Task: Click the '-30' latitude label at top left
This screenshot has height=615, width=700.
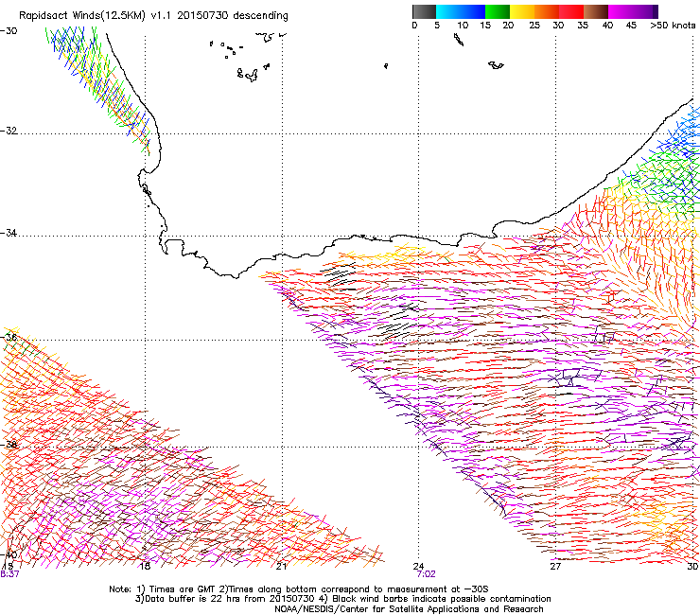Action: point(9,31)
